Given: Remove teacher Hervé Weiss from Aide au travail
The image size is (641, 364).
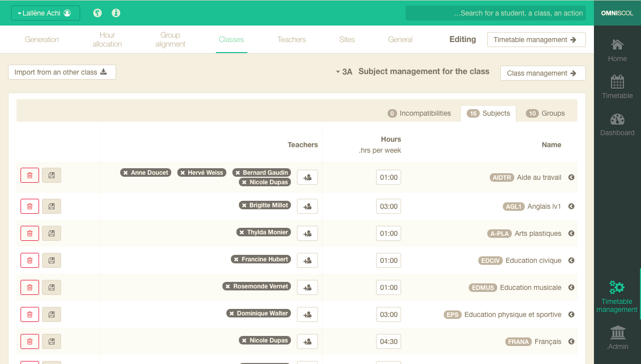Looking at the screenshot, I should pyautogui.click(x=183, y=173).
